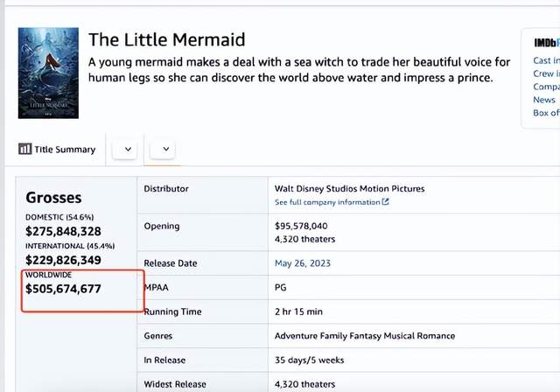
Task: Click the May 26, 2023 release date link
Action: [301, 263]
